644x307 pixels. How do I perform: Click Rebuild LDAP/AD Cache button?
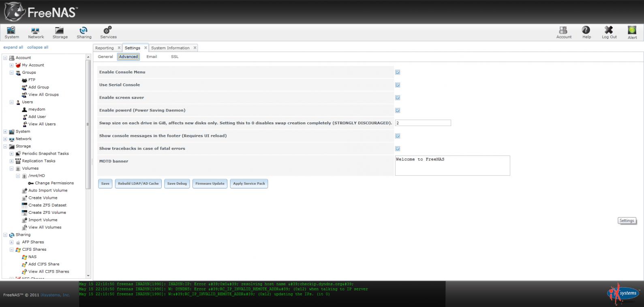(x=138, y=183)
